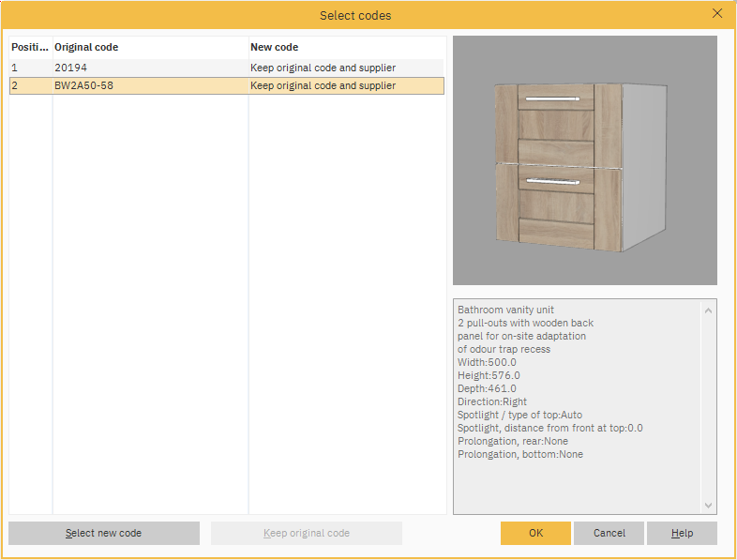Viewport: 737px width, 560px height.
Task: Click the Keep original code button
Action: (x=307, y=533)
